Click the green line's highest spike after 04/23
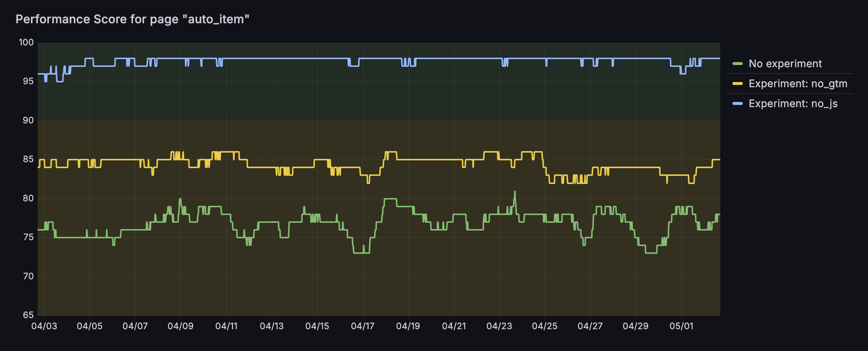Screen dimensions: 868x351 515,192
